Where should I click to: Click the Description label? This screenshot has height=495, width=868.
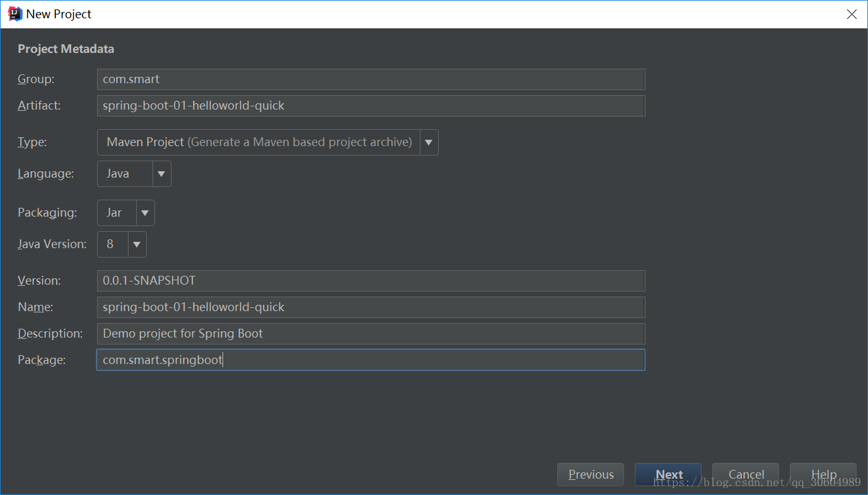click(x=50, y=334)
